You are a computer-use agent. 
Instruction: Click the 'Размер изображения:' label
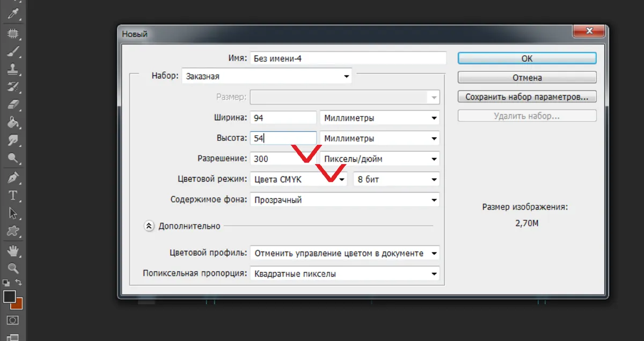coord(525,206)
